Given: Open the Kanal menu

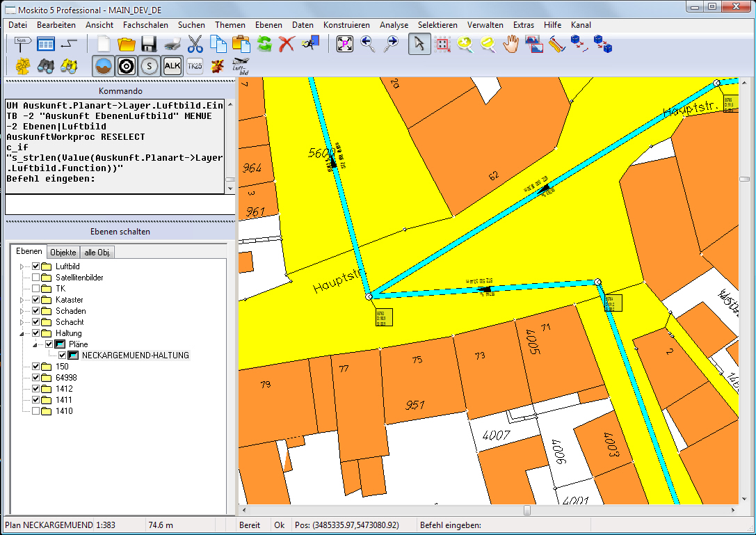Looking at the screenshot, I should click(x=581, y=24).
